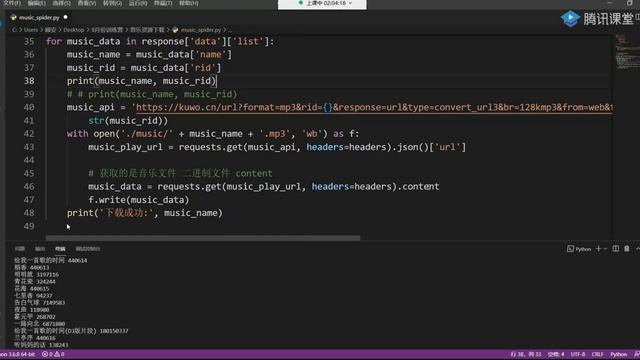Click 'str(music_rid))' on line 41
This screenshot has width=640, height=360.
coord(128,121)
